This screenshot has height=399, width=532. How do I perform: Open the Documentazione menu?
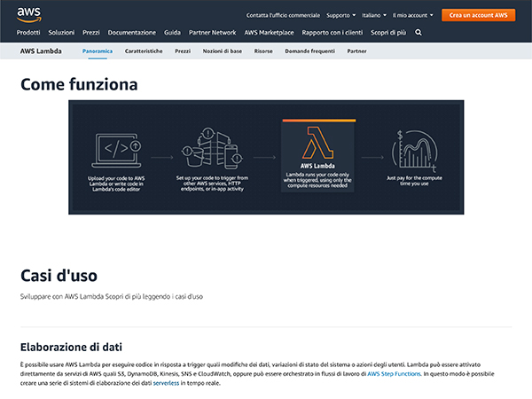coord(132,33)
